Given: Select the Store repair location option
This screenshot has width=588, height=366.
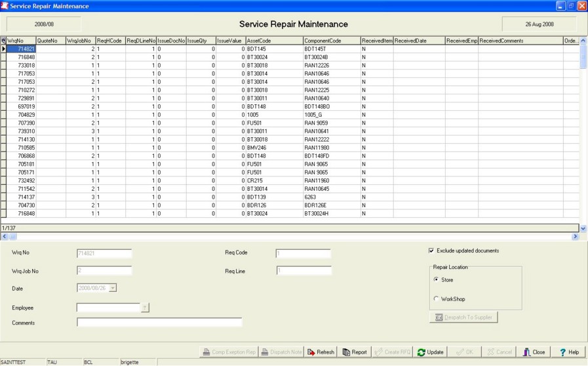Looking at the screenshot, I should (436, 279).
